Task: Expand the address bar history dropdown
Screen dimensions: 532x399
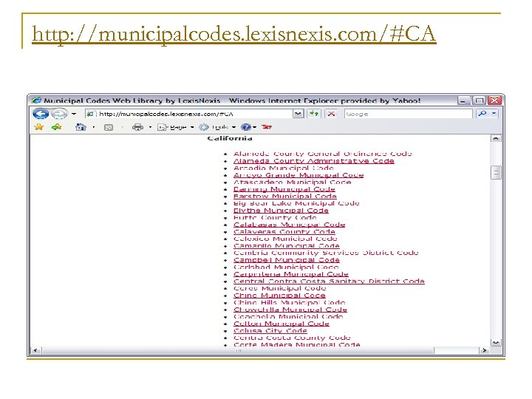Action: [298, 114]
